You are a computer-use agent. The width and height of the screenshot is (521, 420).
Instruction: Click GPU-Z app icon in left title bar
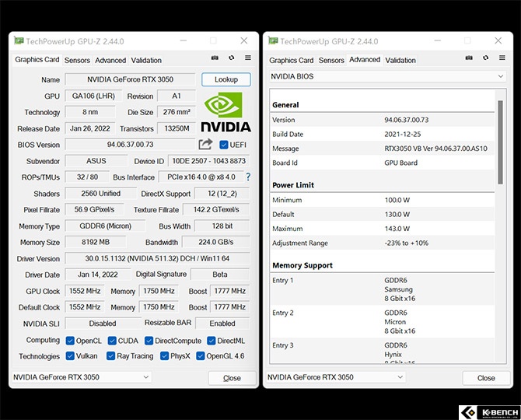point(19,41)
